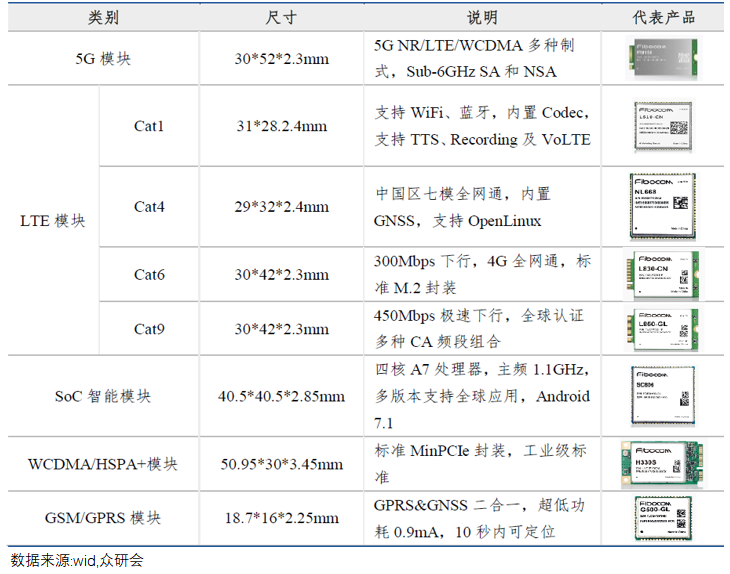Click the NL668 Cat4 product image

(663, 206)
